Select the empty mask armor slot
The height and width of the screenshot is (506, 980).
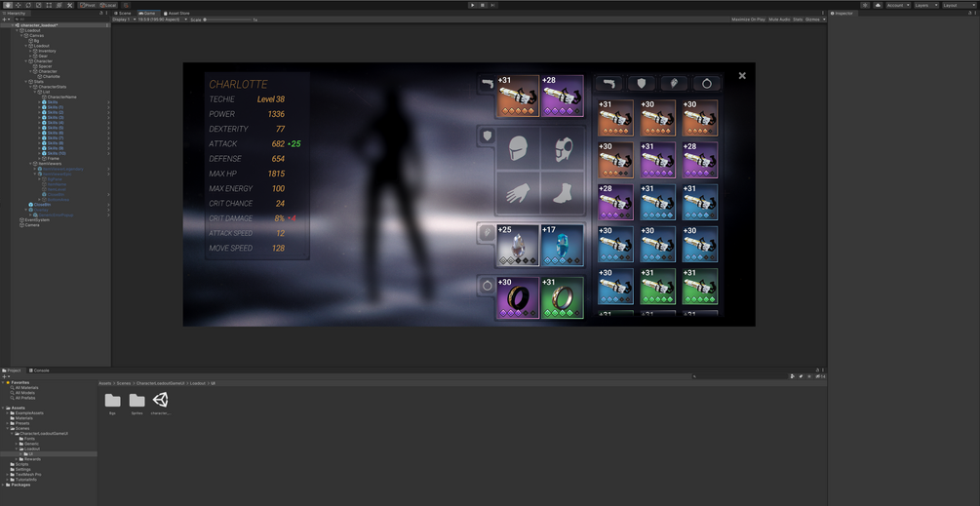[563, 148]
